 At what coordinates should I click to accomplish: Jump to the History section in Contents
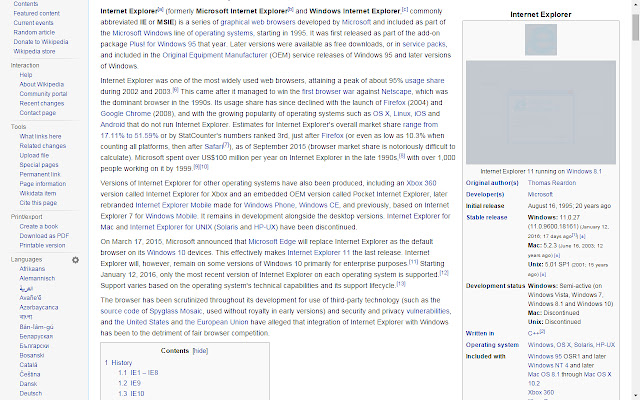tap(122, 362)
